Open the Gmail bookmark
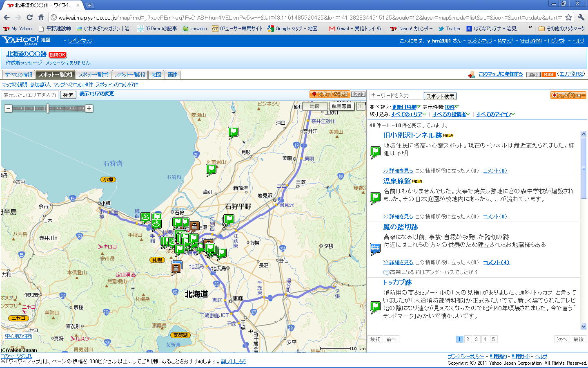This screenshot has width=588, height=368. coord(356,29)
